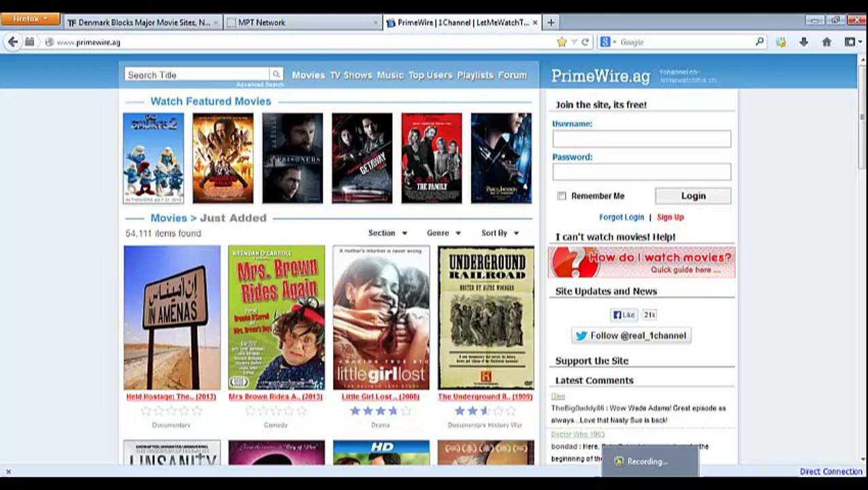The height and width of the screenshot is (490, 868).
Task: Open the Movies nav item
Action: [x=308, y=75]
